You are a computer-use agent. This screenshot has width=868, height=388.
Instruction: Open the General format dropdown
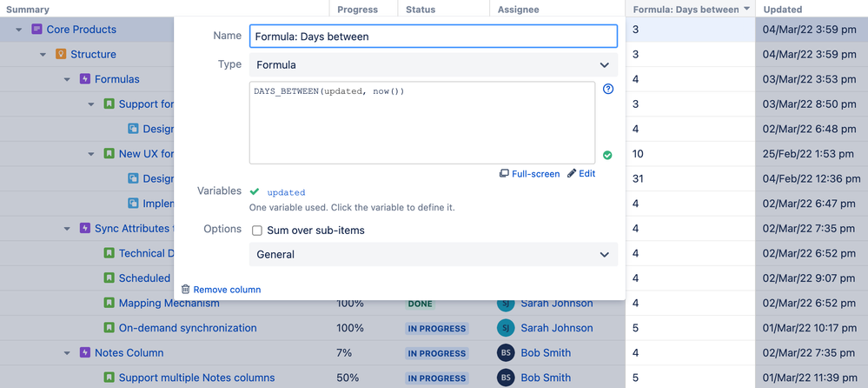[x=434, y=254]
